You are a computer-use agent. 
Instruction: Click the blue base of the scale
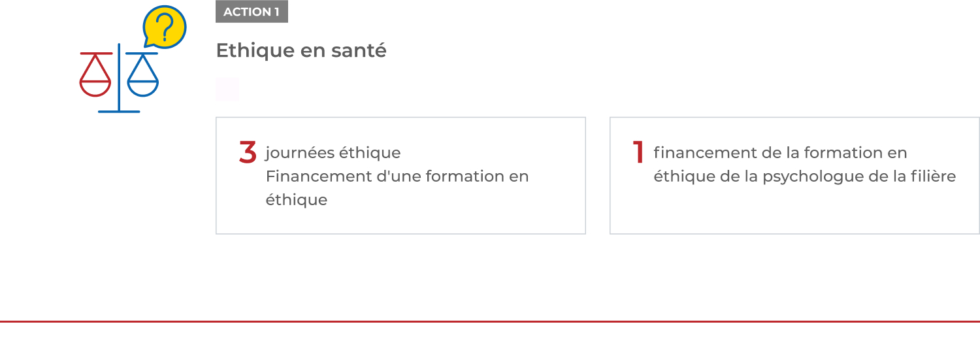[x=119, y=112]
